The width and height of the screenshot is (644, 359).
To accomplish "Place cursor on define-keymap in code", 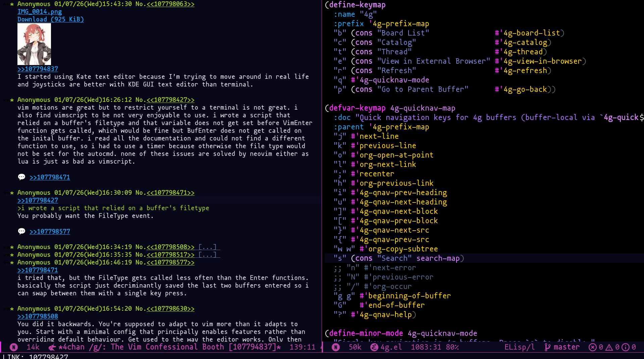I will point(358,5).
